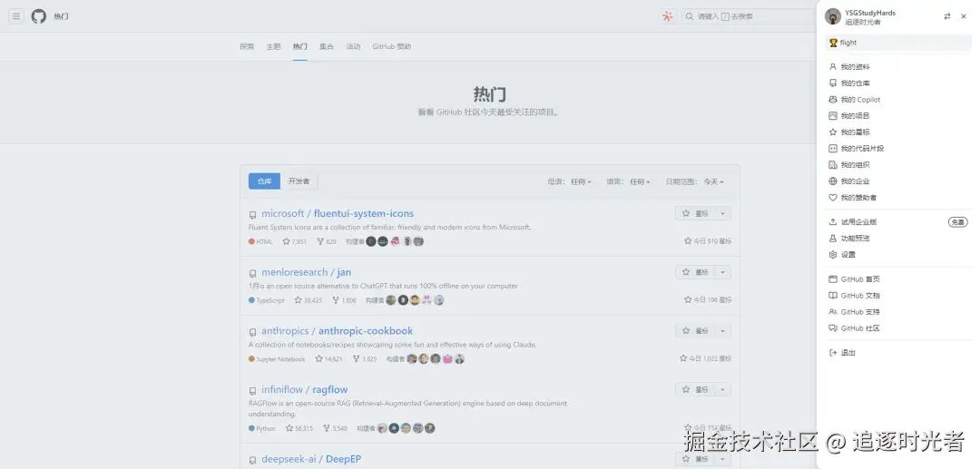Open the 日期范围 今天 dropdown

(694, 181)
